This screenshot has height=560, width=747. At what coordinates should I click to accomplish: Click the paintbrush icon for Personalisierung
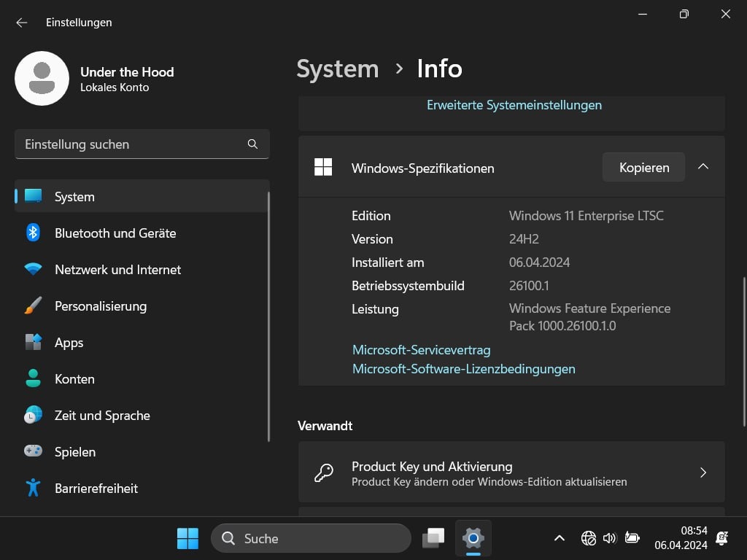tap(33, 306)
